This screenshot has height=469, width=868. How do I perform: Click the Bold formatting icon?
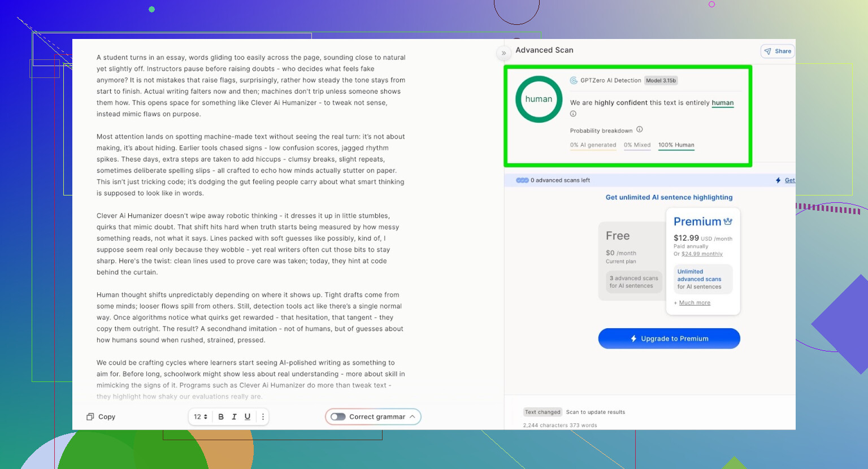point(221,417)
